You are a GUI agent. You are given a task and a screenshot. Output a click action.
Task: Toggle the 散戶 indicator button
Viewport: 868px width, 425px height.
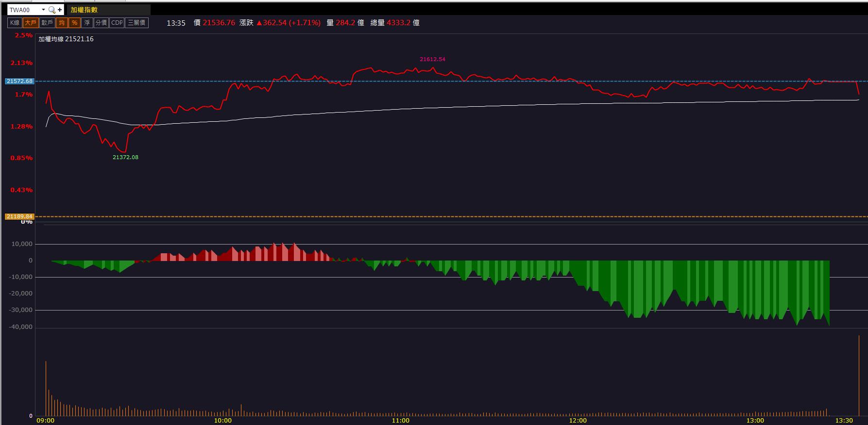47,23
